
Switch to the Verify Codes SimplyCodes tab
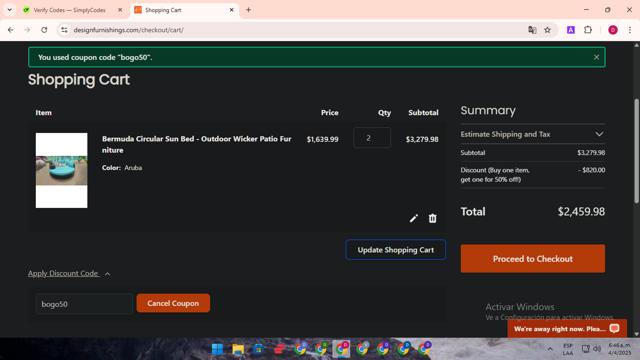coord(69,10)
